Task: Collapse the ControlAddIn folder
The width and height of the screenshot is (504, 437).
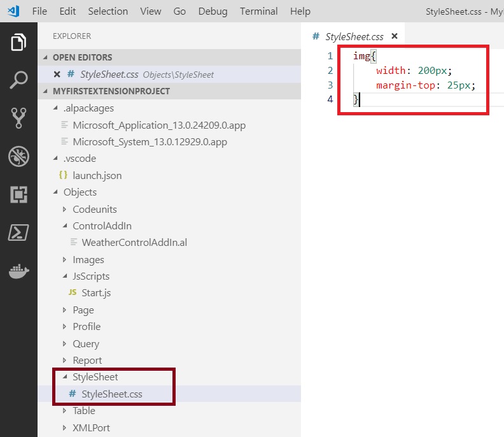Action: tap(101, 226)
